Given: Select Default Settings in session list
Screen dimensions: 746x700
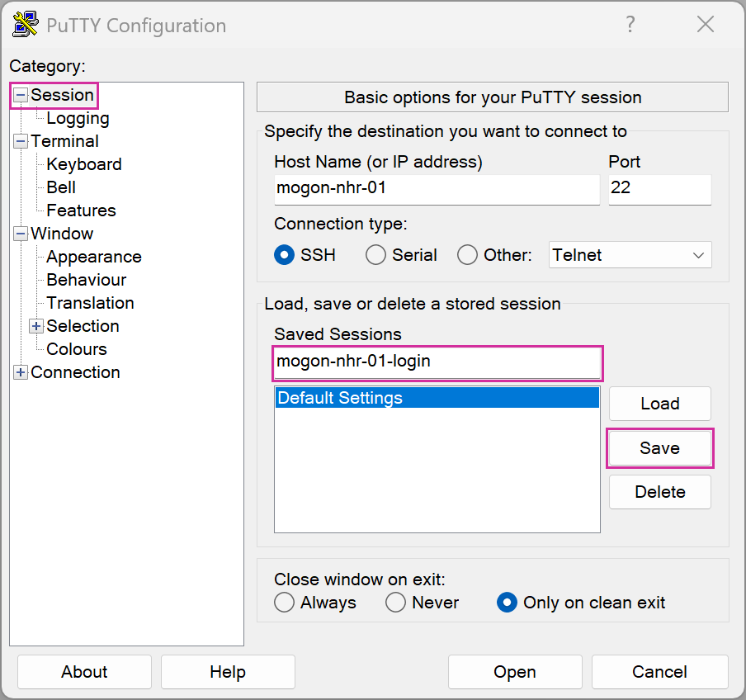Looking at the screenshot, I should [x=436, y=398].
